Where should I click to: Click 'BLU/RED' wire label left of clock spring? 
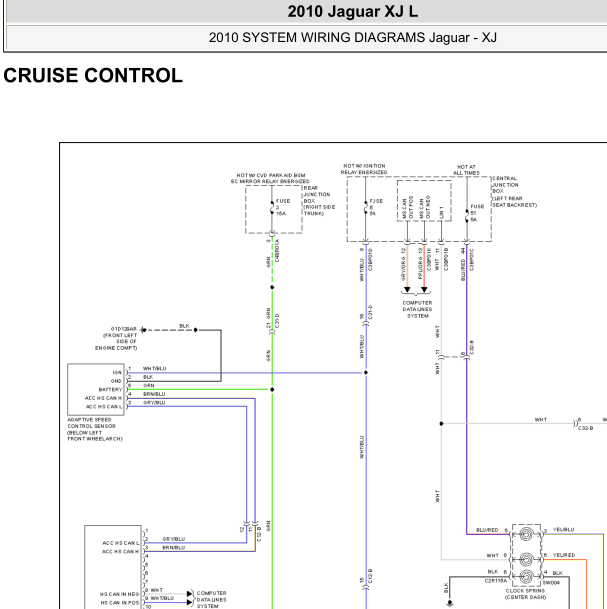click(487, 530)
